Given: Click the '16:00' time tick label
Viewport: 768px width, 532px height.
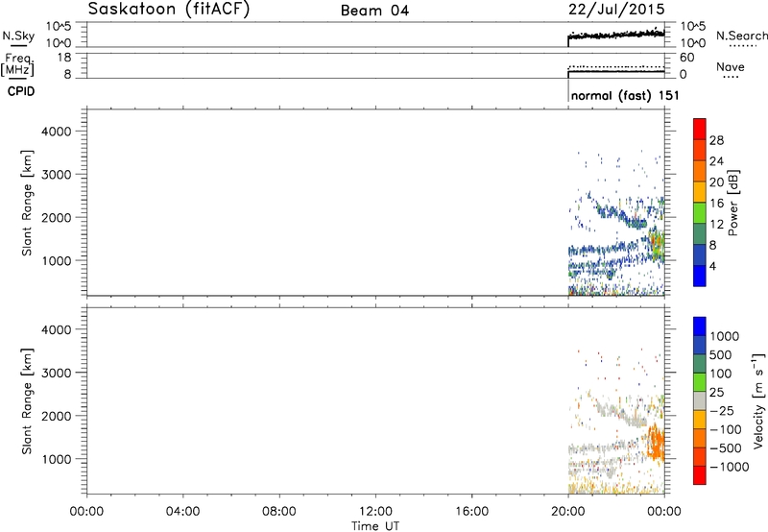Looking at the screenshot, I should 471,512.
